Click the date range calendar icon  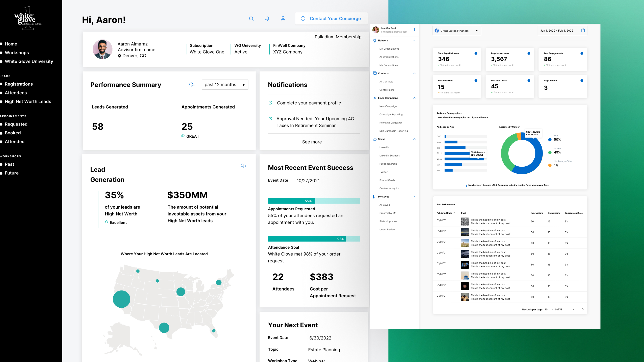583,30
